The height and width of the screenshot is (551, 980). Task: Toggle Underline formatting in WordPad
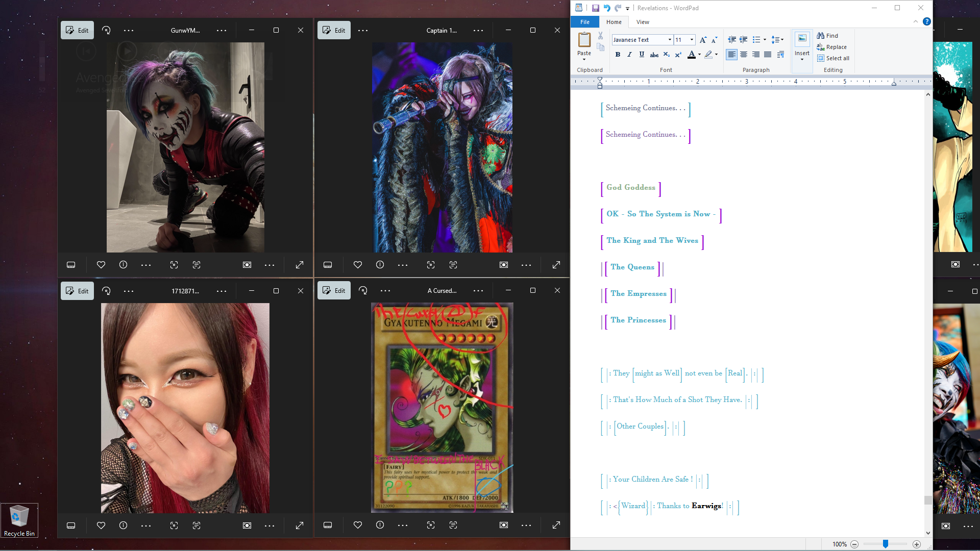(x=642, y=55)
